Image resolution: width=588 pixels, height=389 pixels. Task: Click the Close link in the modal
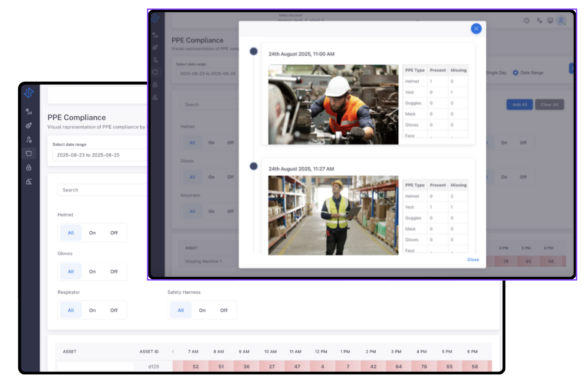[x=473, y=260]
